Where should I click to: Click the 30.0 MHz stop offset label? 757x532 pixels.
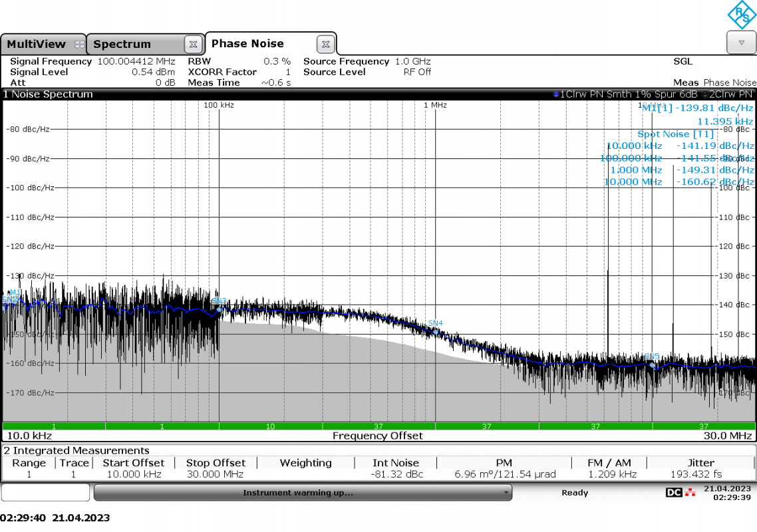click(x=728, y=436)
